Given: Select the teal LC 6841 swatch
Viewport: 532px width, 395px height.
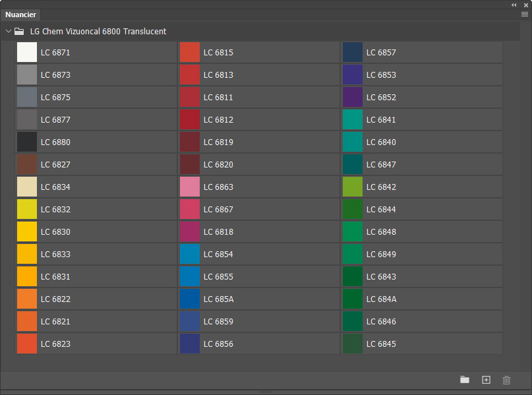Looking at the screenshot, I should pos(353,119).
